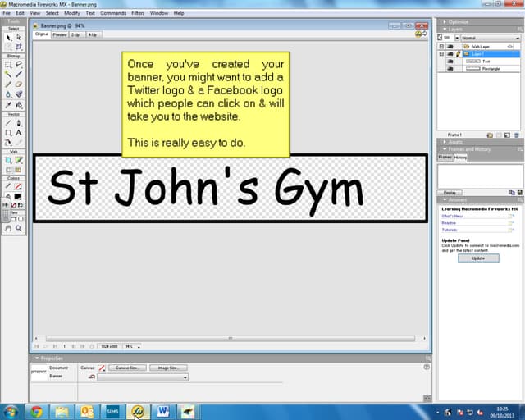Open Google Chrome from the taskbar
This screenshot has height=420, width=525.
click(x=36, y=411)
